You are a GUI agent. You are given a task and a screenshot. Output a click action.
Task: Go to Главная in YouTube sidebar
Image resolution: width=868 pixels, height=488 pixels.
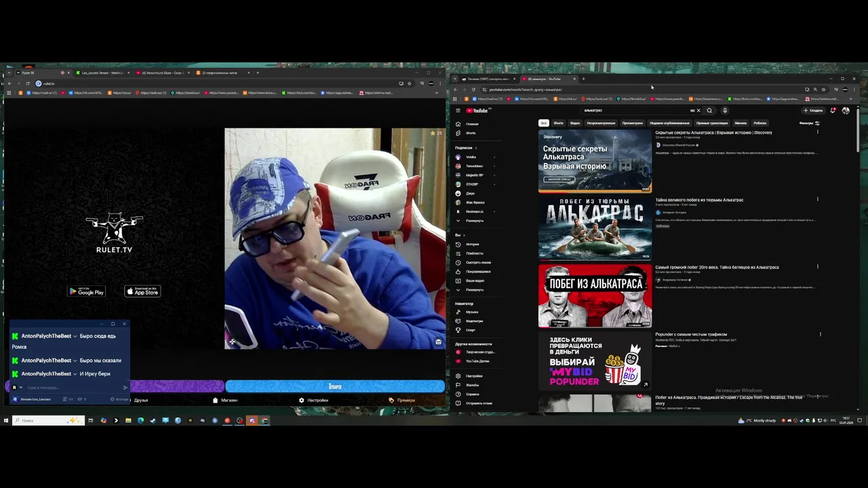pos(473,124)
